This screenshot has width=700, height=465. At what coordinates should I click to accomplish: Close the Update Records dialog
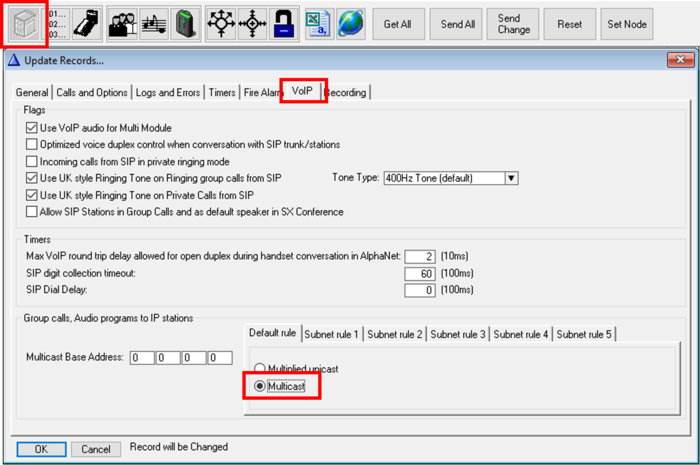pyautogui.click(x=680, y=59)
